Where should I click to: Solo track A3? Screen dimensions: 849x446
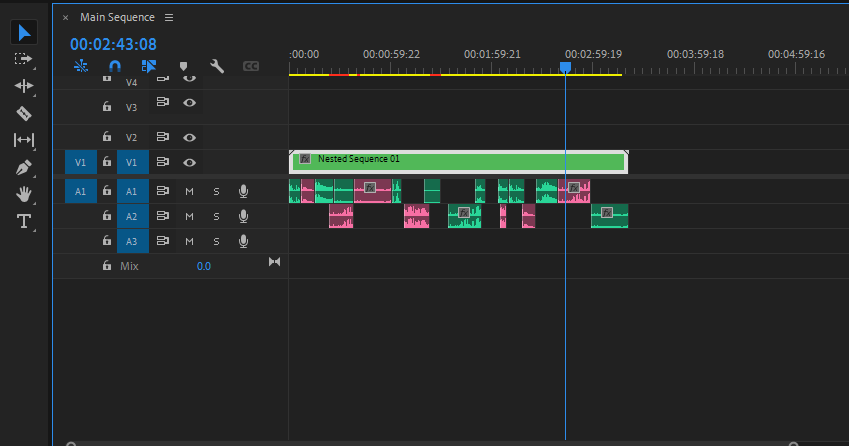click(x=216, y=241)
